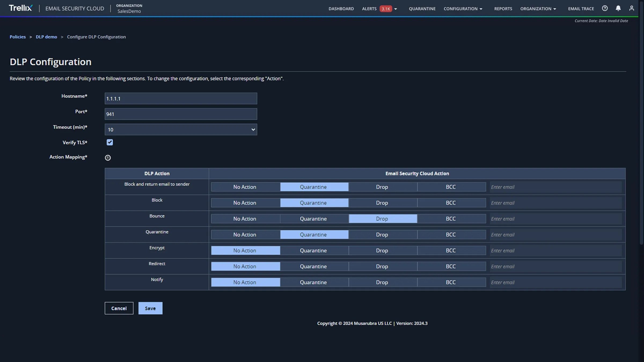This screenshot has width=644, height=362.
Task: Open the help question mark icon
Action: 605,8
